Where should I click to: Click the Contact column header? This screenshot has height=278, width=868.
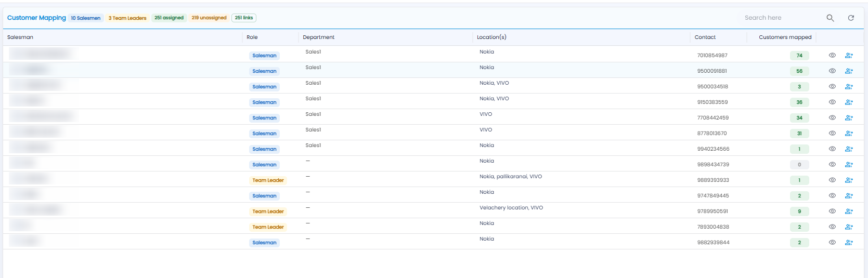(705, 37)
